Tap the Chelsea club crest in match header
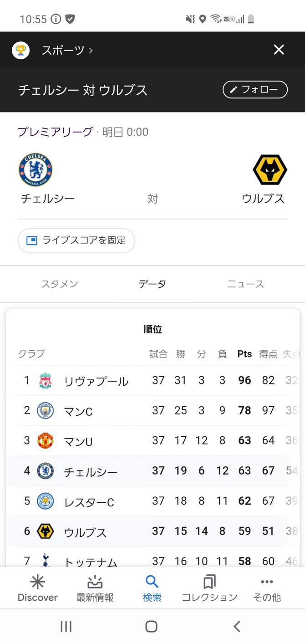 (36, 170)
